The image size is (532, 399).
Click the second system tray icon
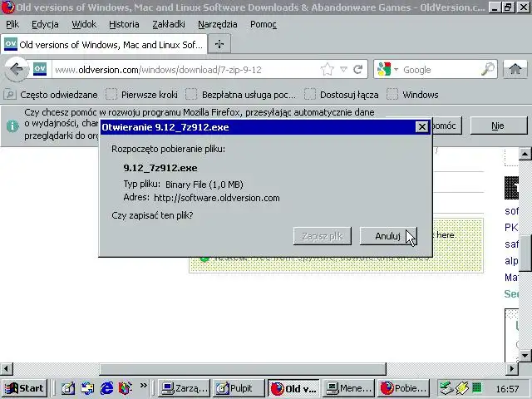coord(462,388)
